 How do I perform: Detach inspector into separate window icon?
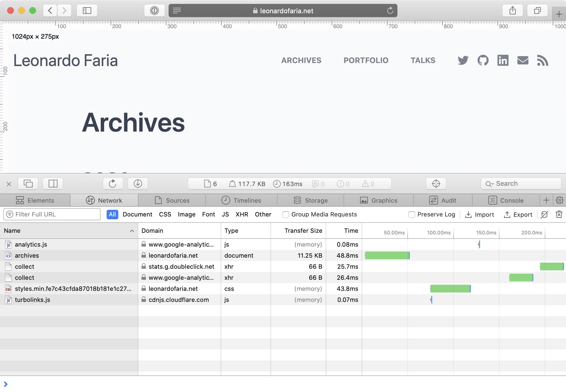point(28,184)
